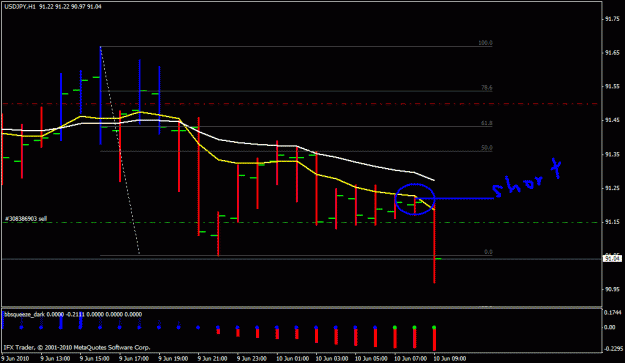Click the 9 Jun 21:00 time label
Viewport: 625px width, 363px height.
tap(213, 359)
